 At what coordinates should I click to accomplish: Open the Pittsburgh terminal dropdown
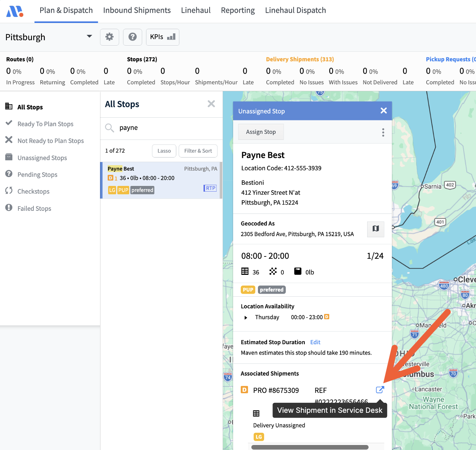point(89,37)
